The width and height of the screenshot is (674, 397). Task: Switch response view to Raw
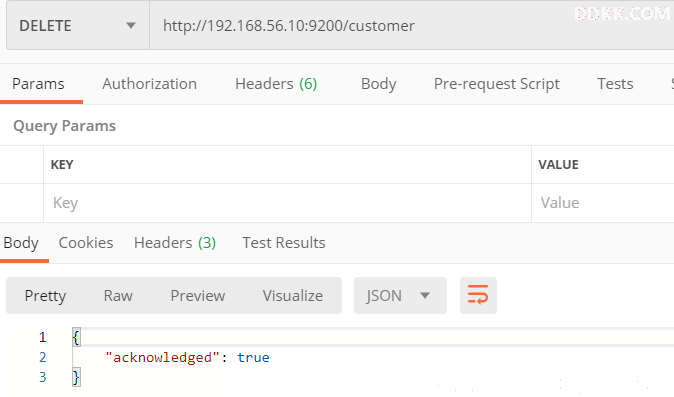point(118,296)
